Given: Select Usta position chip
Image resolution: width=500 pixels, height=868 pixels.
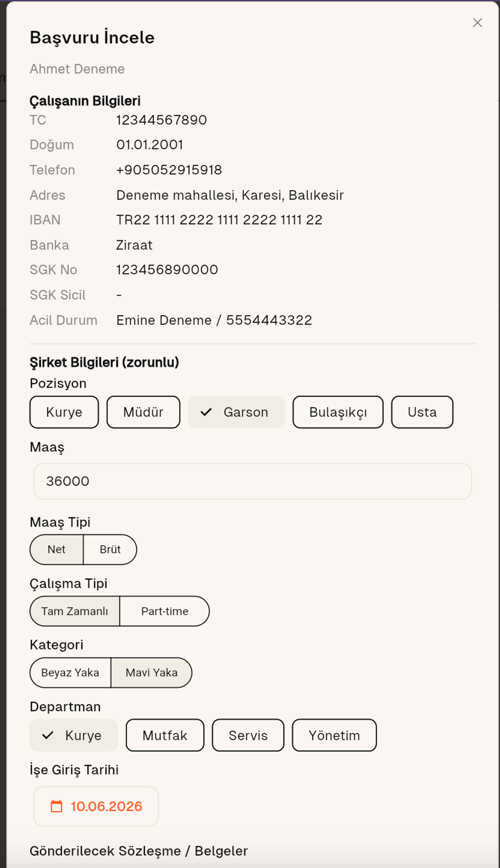Looking at the screenshot, I should [422, 412].
